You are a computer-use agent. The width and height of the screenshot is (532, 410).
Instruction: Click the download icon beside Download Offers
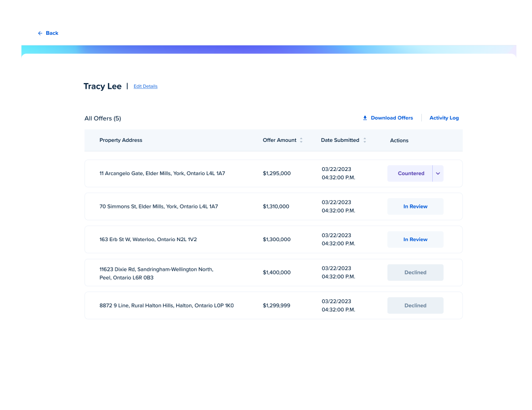[365, 118]
